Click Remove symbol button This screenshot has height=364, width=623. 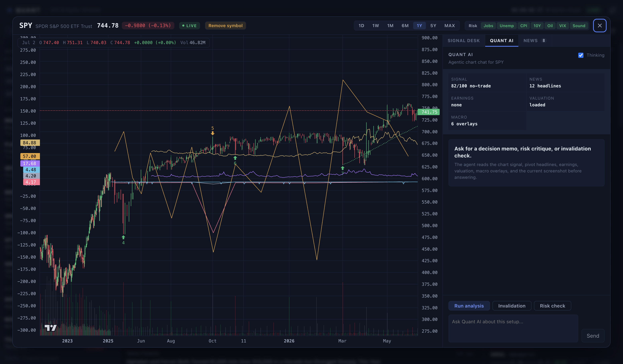tap(225, 26)
